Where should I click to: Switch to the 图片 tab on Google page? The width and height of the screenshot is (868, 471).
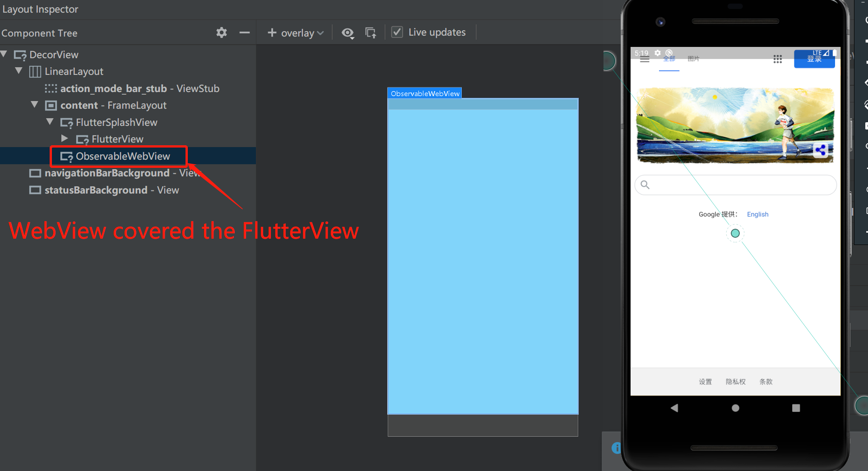[x=693, y=59]
